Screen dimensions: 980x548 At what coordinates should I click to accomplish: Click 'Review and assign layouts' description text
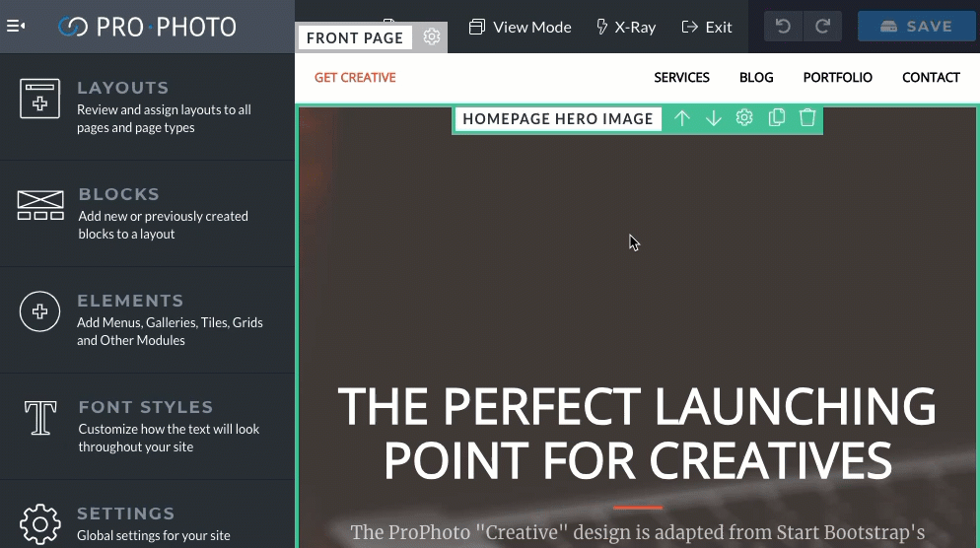tap(164, 118)
